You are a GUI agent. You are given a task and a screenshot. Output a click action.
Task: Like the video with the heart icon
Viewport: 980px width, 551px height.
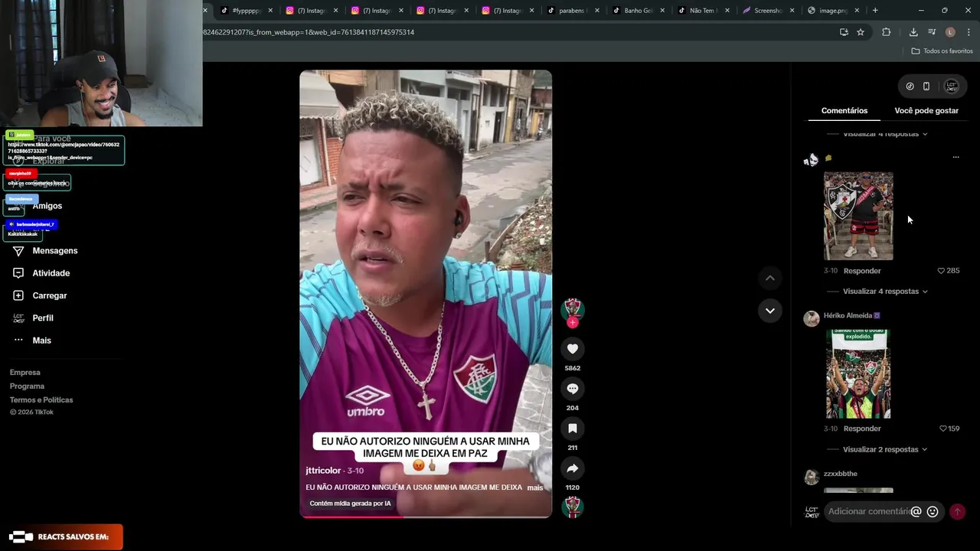(x=573, y=349)
